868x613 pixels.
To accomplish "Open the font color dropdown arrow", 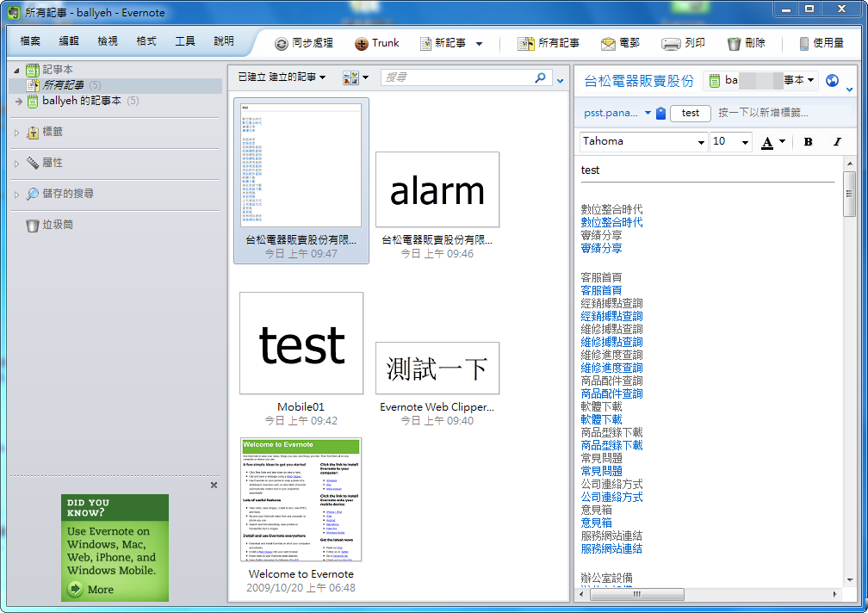I will point(782,142).
